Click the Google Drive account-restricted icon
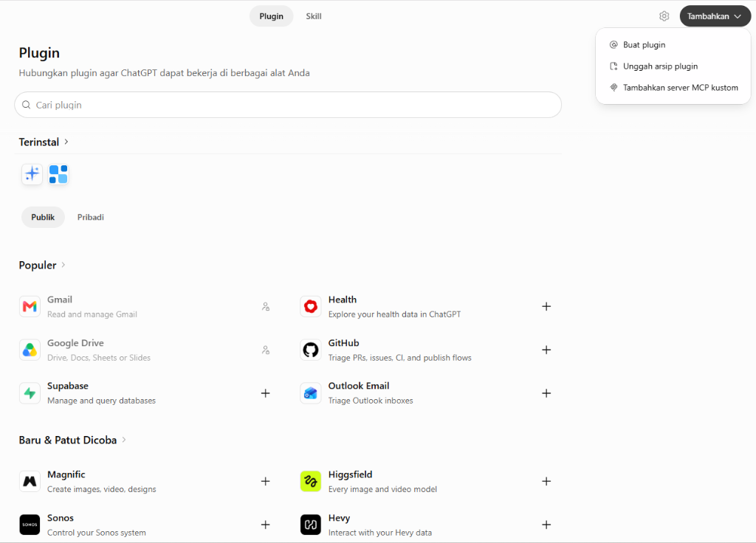Image resolution: width=756 pixels, height=543 pixels. (x=266, y=350)
